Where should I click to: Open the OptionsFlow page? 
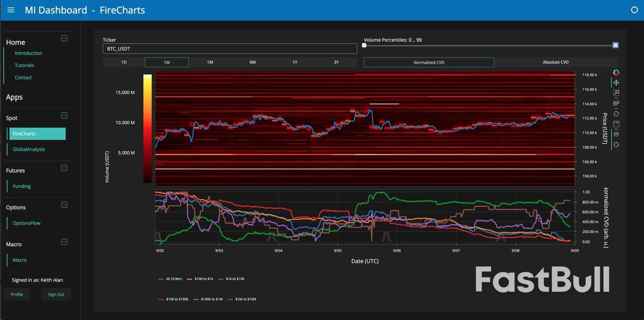tap(27, 223)
